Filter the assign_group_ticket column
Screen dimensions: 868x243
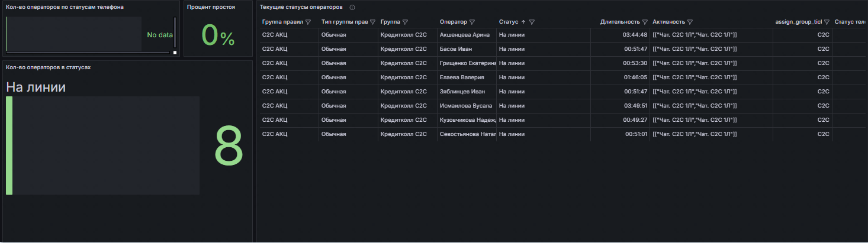click(827, 22)
